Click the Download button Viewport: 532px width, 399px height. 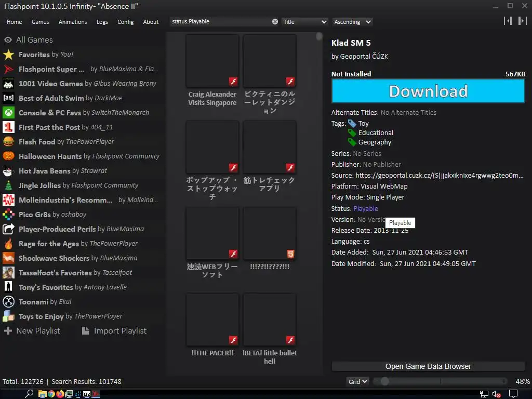coord(428,91)
